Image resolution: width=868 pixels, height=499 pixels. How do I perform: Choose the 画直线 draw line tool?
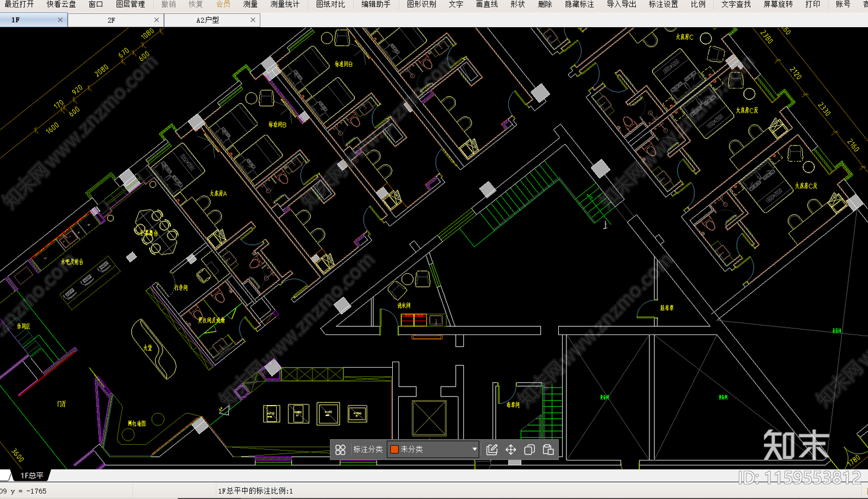(x=487, y=4)
